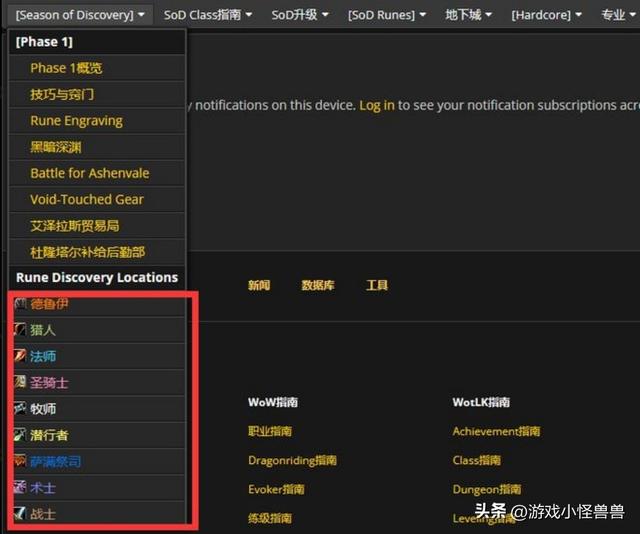Click the Mage class icon beside 法师
The width and height of the screenshot is (640, 534).
point(20,356)
